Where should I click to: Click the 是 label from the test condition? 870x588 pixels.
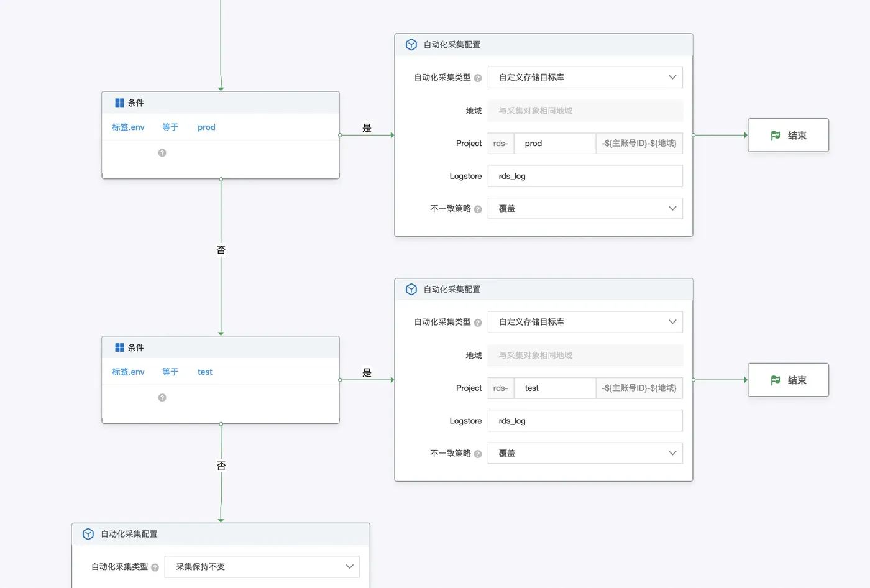coord(367,373)
